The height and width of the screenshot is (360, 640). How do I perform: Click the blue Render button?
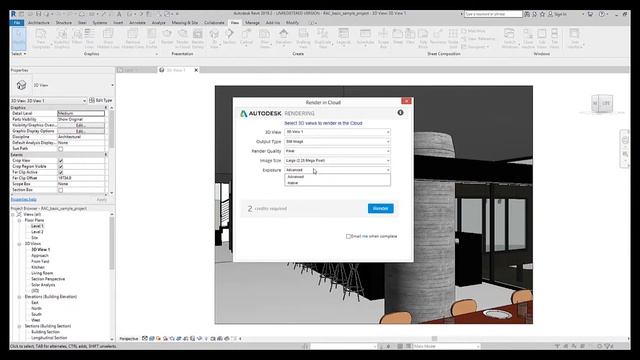(x=380, y=209)
